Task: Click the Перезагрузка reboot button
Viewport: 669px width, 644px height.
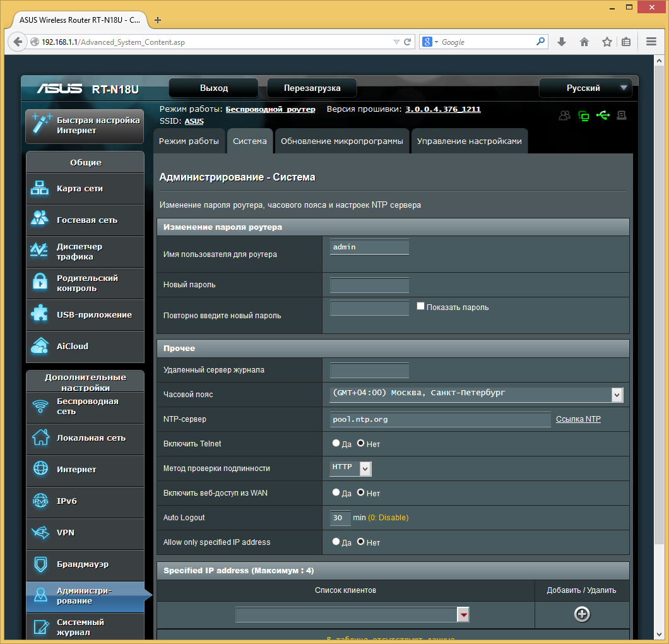Action: point(312,88)
